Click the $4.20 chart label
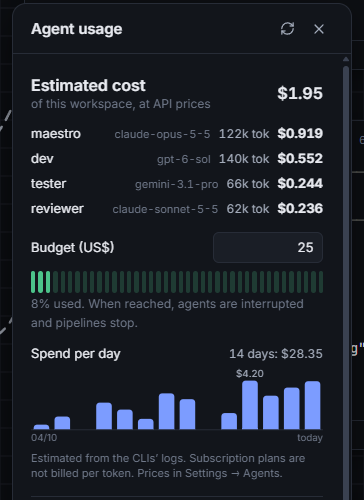The height and width of the screenshot is (500, 364). [250, 373]
